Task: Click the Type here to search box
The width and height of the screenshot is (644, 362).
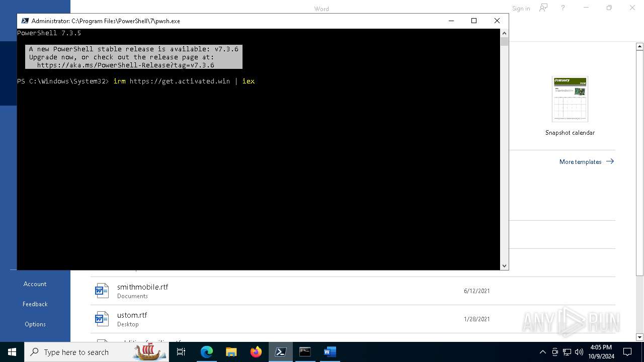Action: coord(97,352)
